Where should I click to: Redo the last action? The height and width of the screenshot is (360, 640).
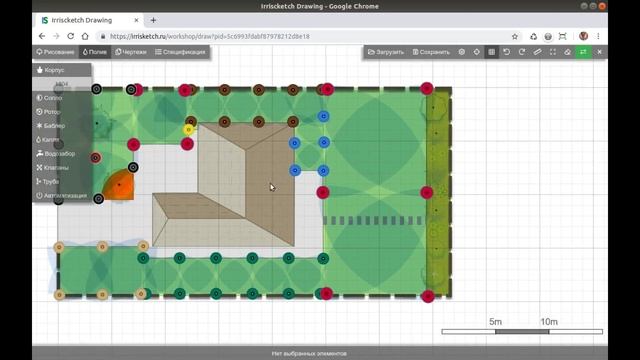click(522, 52)
